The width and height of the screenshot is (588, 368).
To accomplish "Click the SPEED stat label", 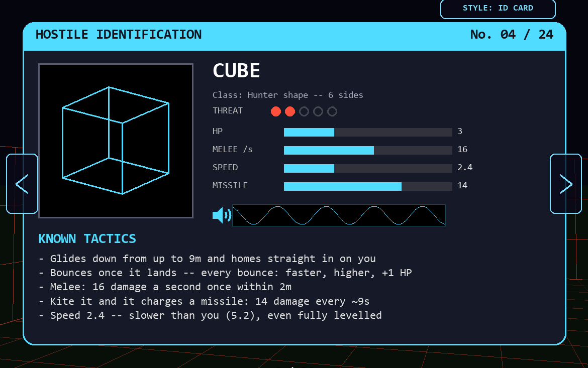I will click(225, 168).
